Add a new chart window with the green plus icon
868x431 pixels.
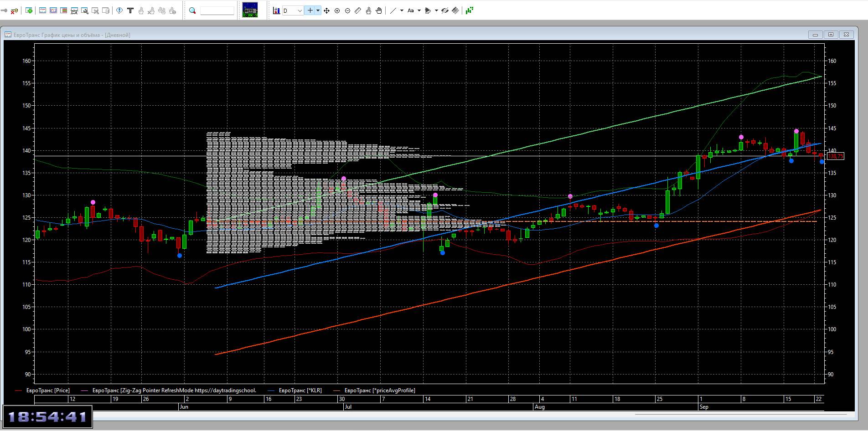click(x=29, y=10)
